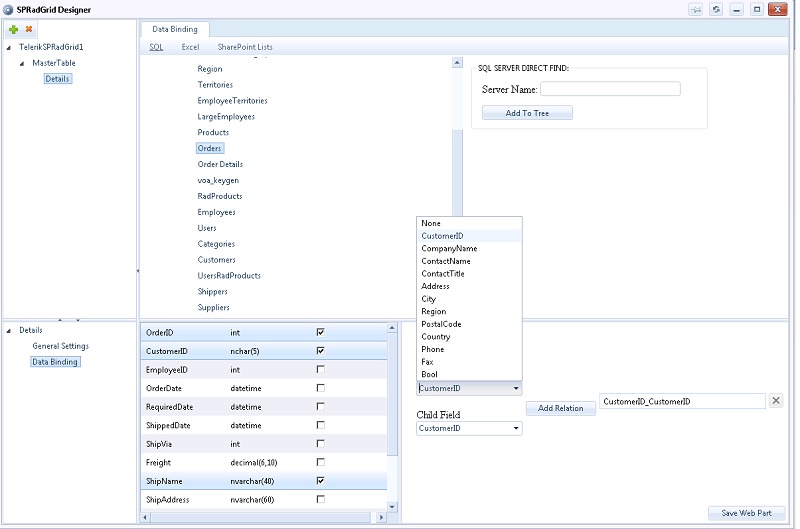Select the EmployeeTerritories table
Viewport: 800px width, 529px height.
[x=233, y=100]
